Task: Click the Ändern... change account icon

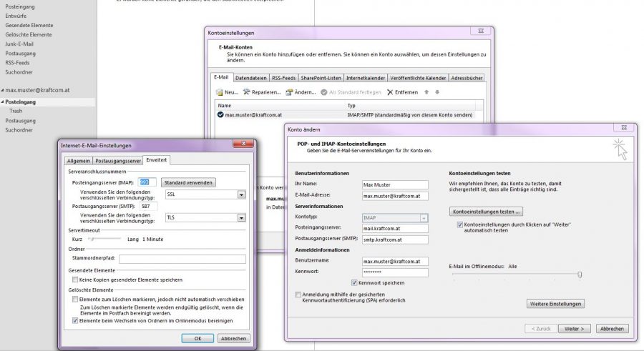Action: point(290,92)
